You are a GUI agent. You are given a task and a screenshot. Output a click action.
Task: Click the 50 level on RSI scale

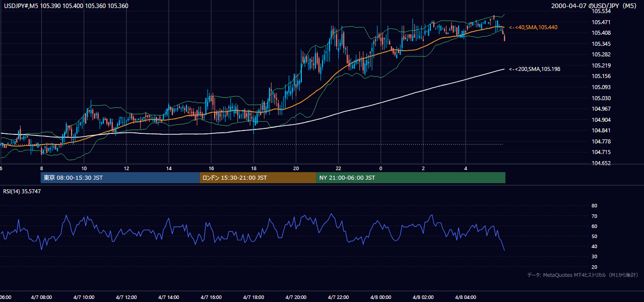[594, 236]
